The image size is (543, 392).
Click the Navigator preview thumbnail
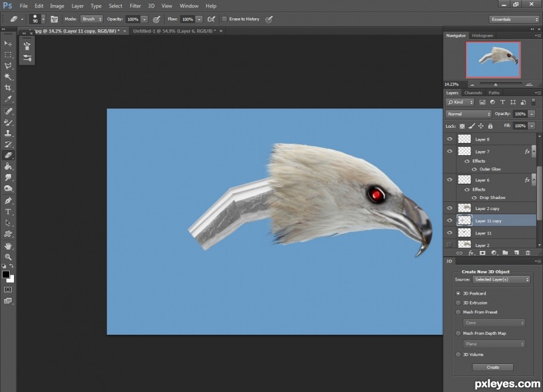[493, 59]
